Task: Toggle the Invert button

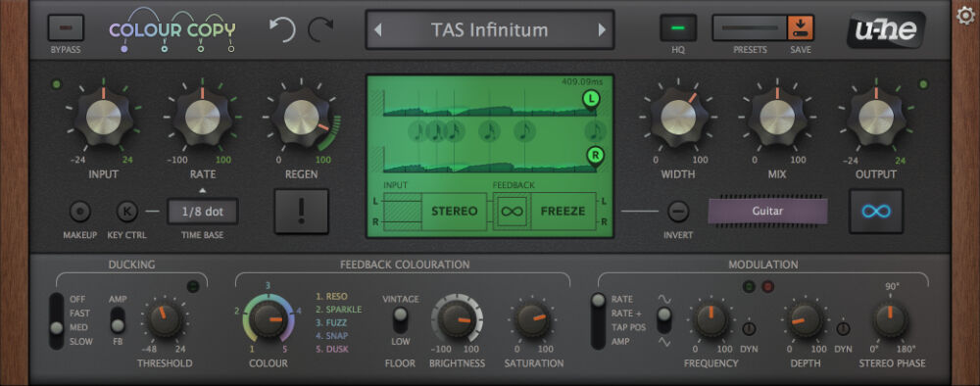Action: (677, 211)
